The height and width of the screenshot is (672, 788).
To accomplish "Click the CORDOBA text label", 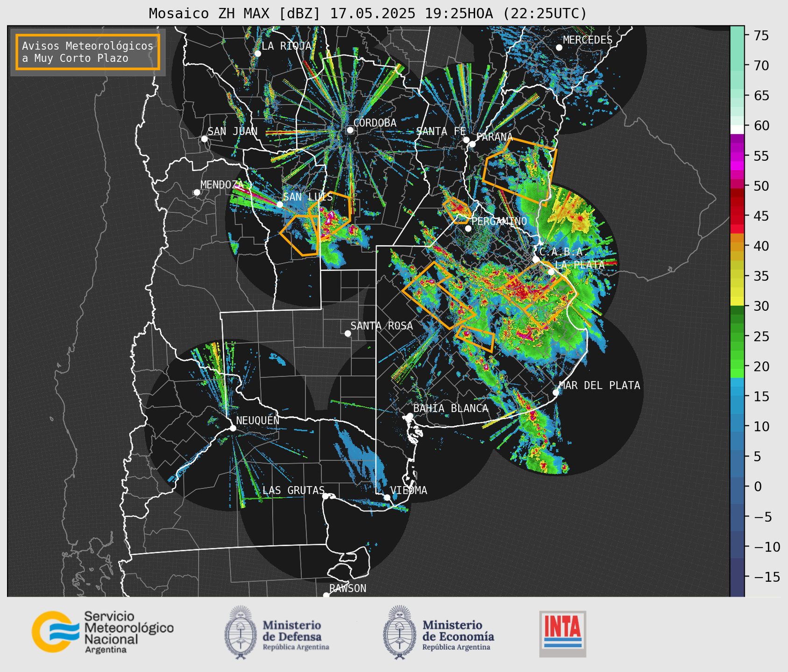I will tap(375, 123).
